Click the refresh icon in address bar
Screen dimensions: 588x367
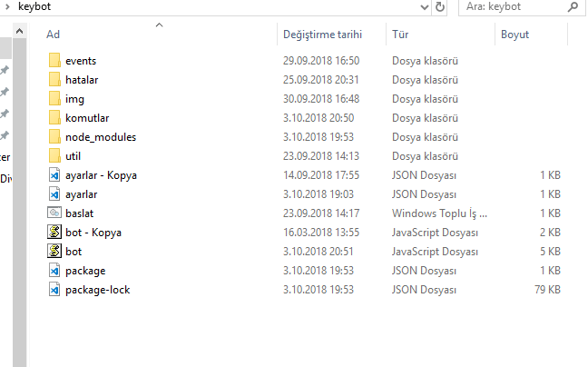(440, 6)
